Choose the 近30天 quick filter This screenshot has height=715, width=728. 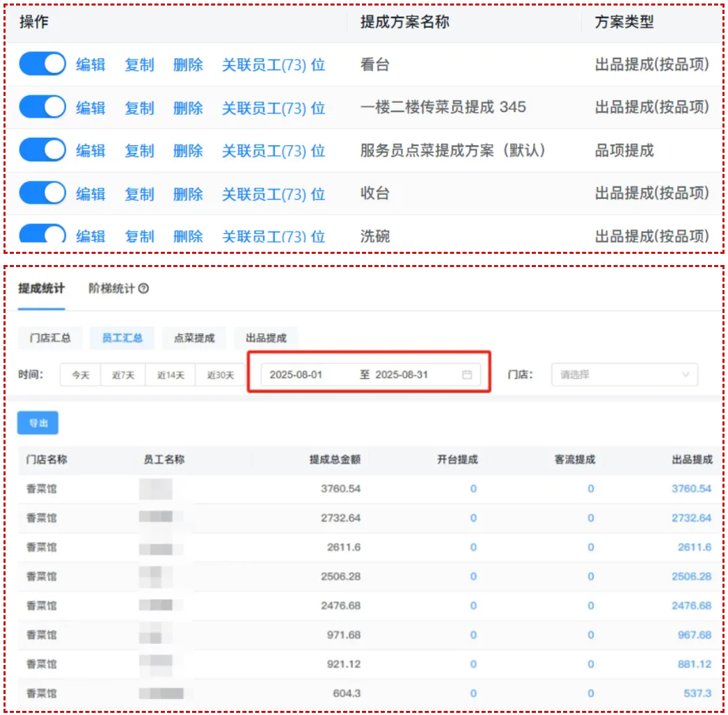pos(220,375)
